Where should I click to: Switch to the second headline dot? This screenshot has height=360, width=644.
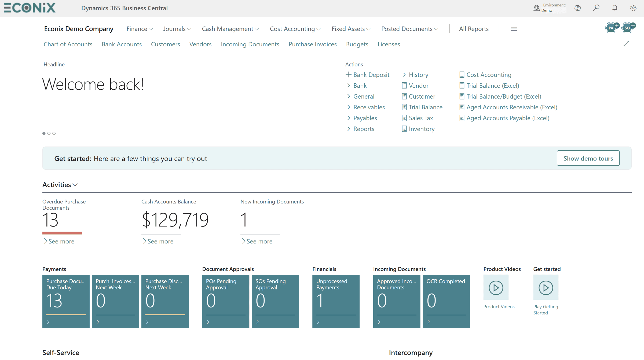pyautogui.click(x=49, y=133)
